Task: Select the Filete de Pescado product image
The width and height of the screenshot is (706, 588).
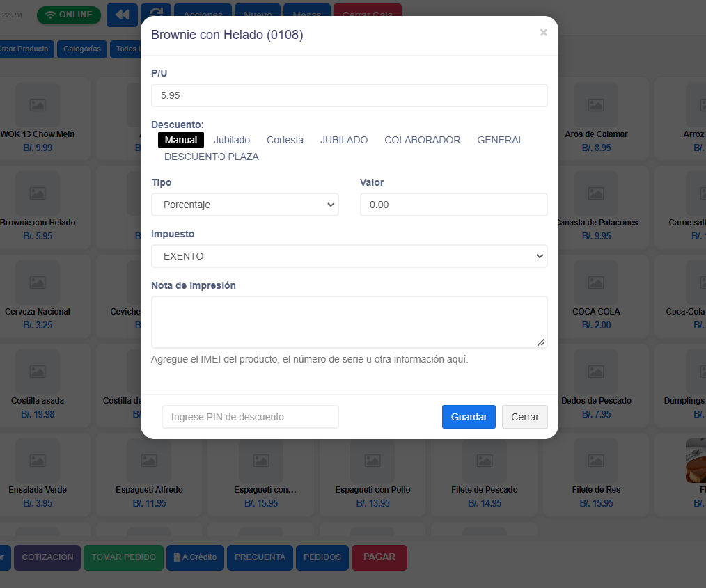Action: point(485,460)
